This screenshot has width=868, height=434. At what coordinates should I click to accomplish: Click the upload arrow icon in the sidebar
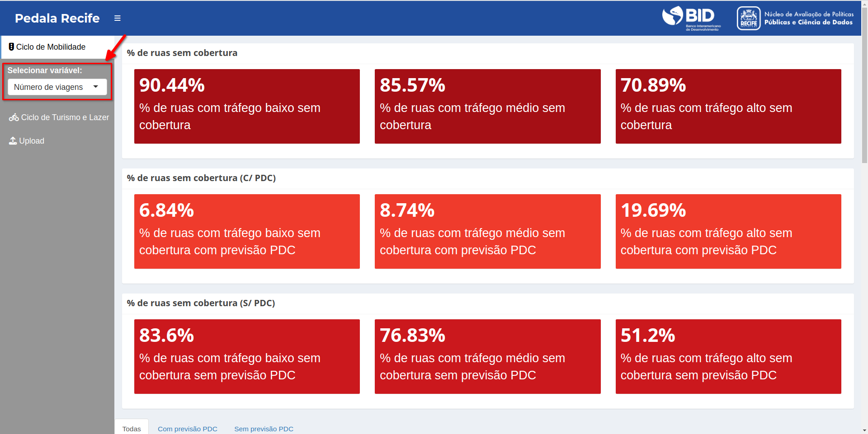13,141
